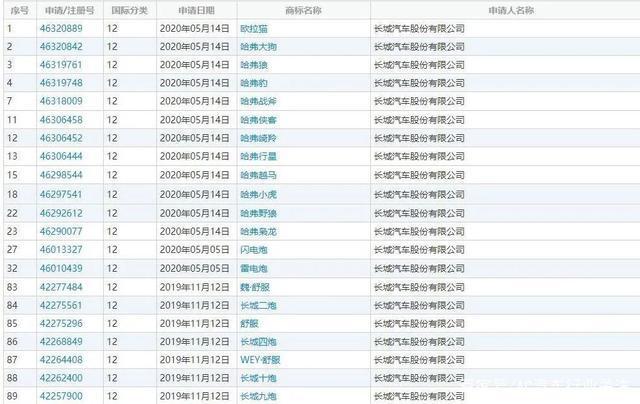Viewport: 640px width, 404px height.
Task: Open the 哈弗大狗 trademark entry
Action: click(x=259, y=46)
